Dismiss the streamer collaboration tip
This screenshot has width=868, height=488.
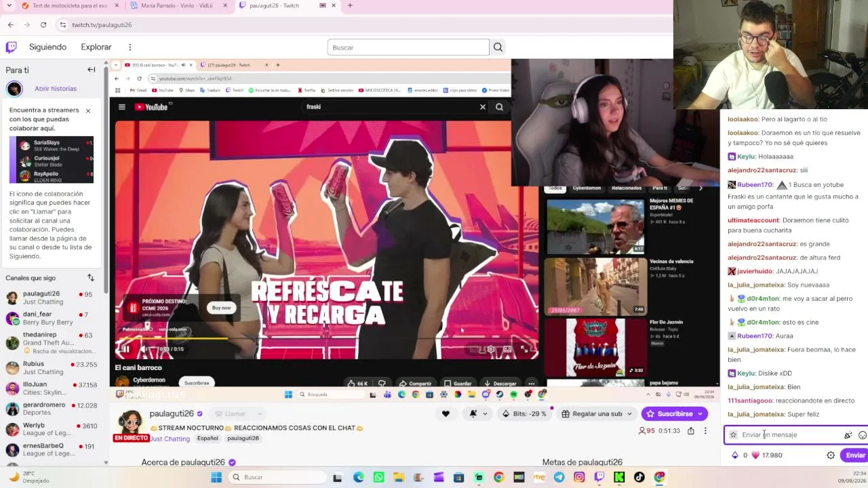click(x=87, y=110)
